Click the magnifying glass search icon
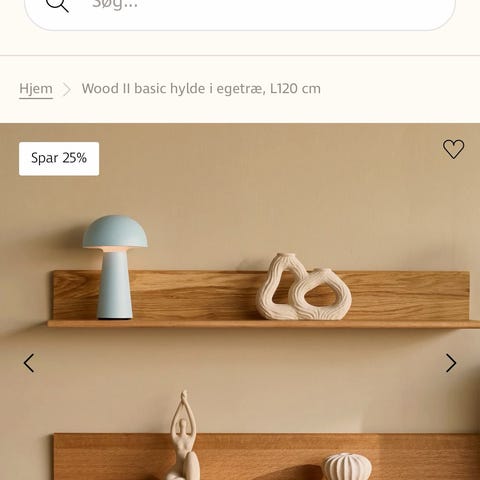The height and width of the screenshot is (480, 480). click(57, 4)
